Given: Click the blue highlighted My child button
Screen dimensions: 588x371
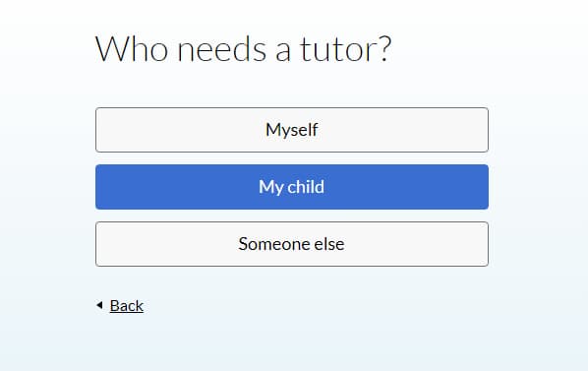Looking at the screenshot, I should point(292,187).
